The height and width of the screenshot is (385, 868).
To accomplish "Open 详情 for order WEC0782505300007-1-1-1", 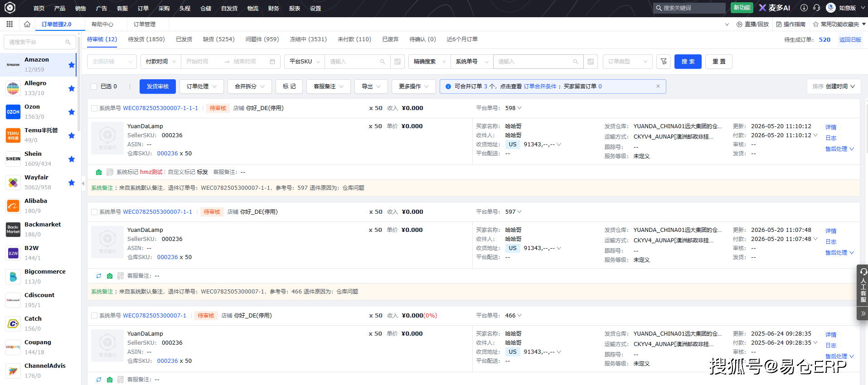I will tap(831, 127).
